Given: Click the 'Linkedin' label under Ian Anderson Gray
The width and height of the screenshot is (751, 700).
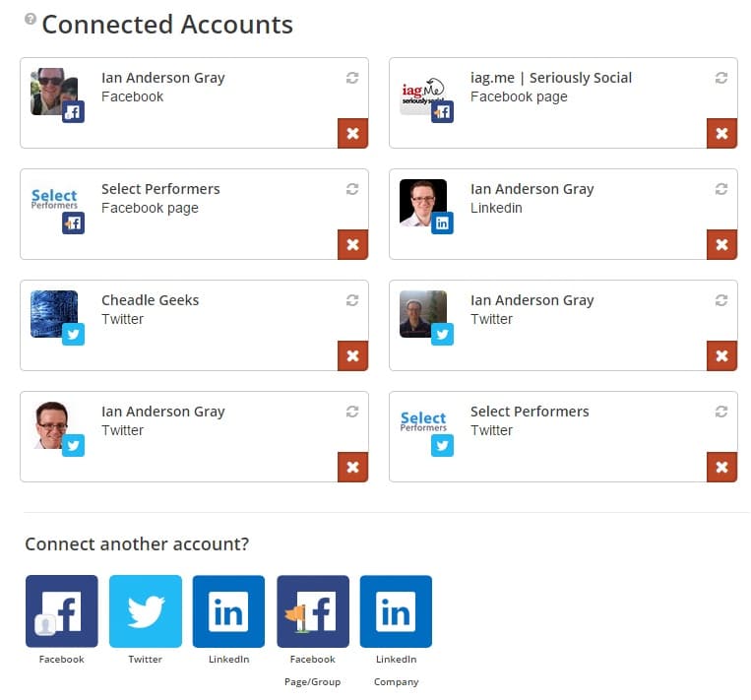Looking at the screenshot, I should (496, 208).
